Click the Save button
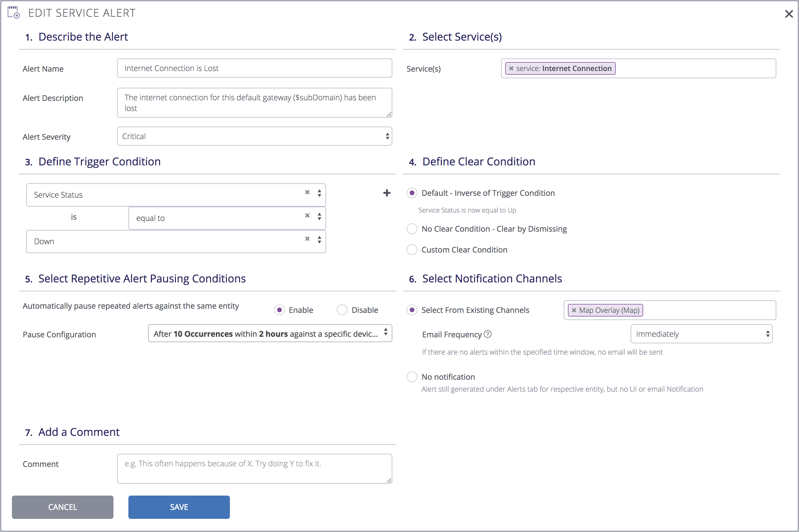 179,507
